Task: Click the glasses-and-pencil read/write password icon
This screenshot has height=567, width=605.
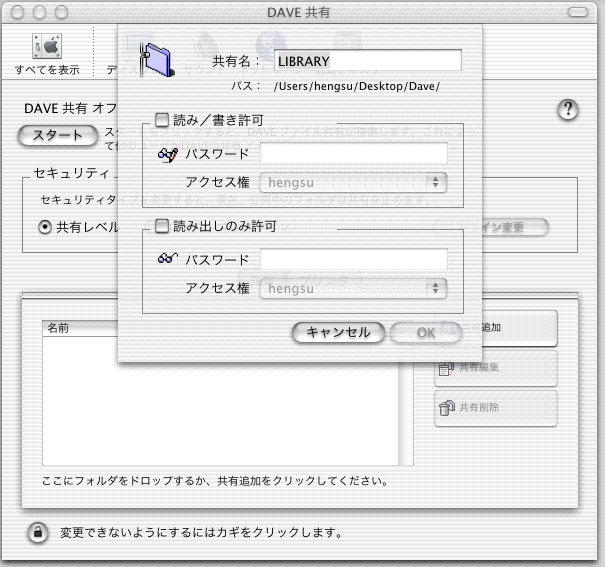Action: pos(168,155)
